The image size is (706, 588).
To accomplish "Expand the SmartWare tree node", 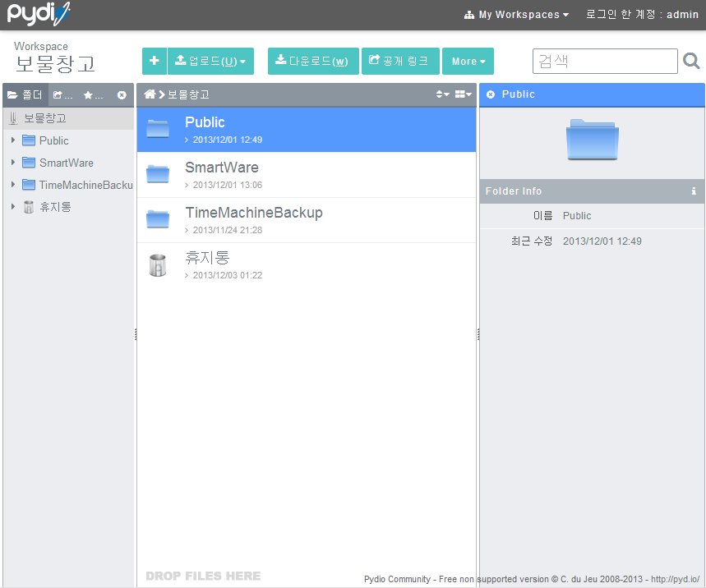I will [13, 163].
